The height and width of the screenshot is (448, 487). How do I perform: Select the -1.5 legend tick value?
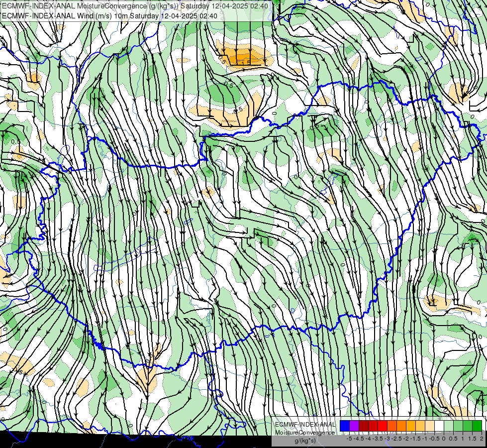[415, 439]
